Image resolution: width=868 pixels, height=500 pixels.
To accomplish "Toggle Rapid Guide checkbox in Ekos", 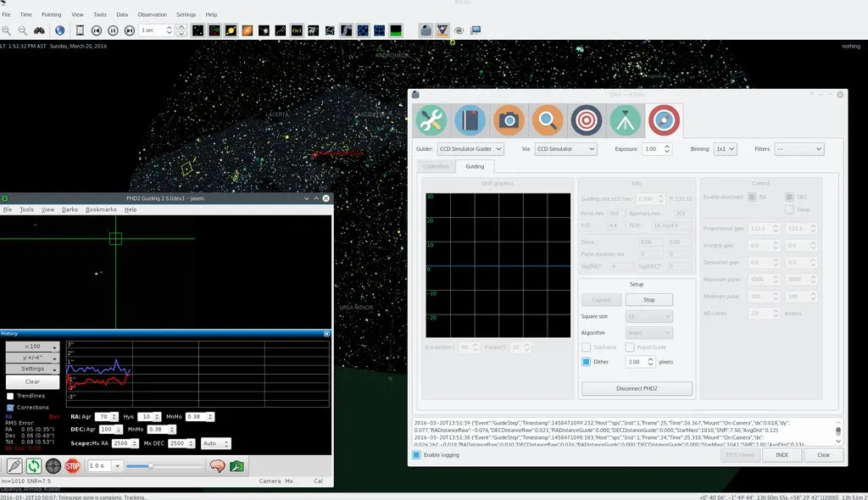I will (630, 347).
